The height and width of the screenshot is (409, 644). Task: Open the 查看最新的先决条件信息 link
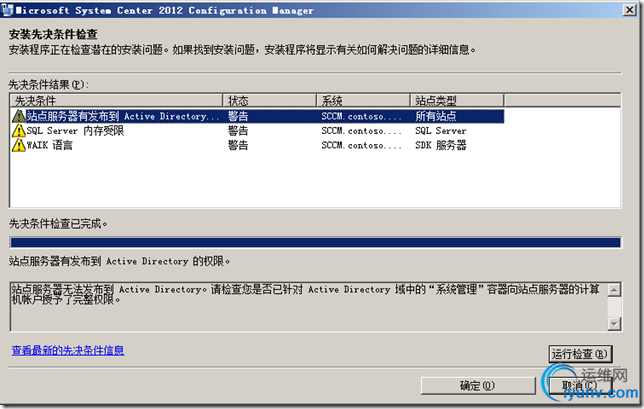[x=68, y=350]
